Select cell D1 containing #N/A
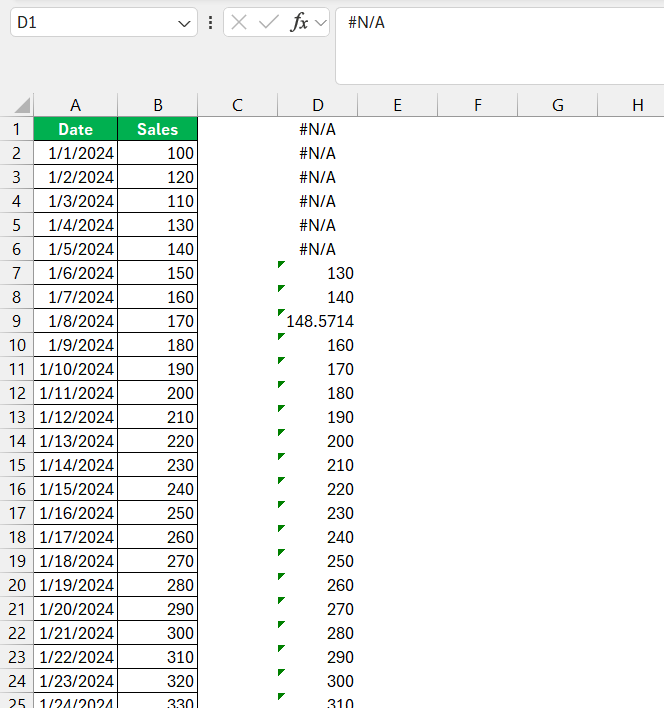664x708 pixels. coord(317,129)
